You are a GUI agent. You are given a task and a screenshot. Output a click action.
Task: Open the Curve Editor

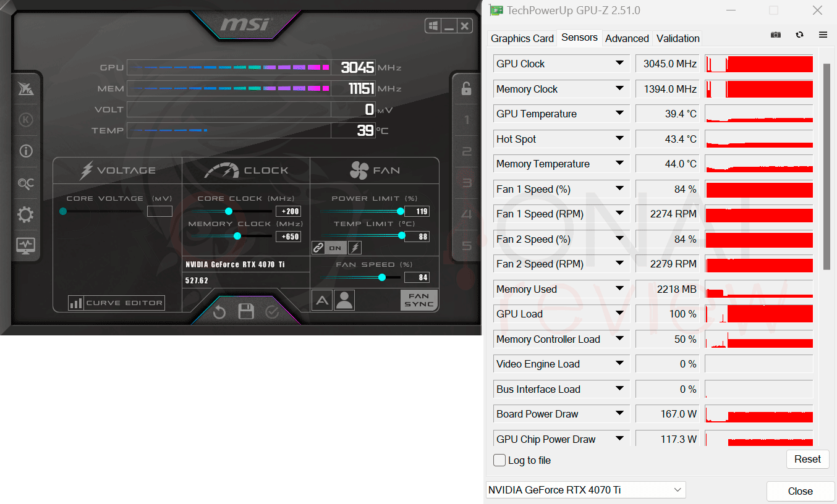pyautogui.click(x=117, y=303)
